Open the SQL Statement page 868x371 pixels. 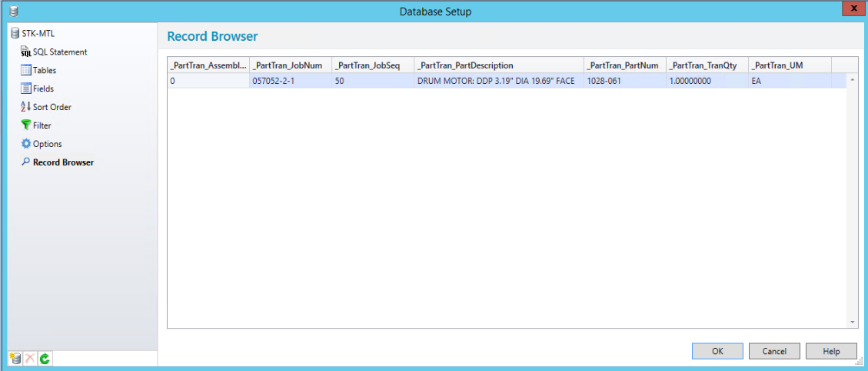54,52
